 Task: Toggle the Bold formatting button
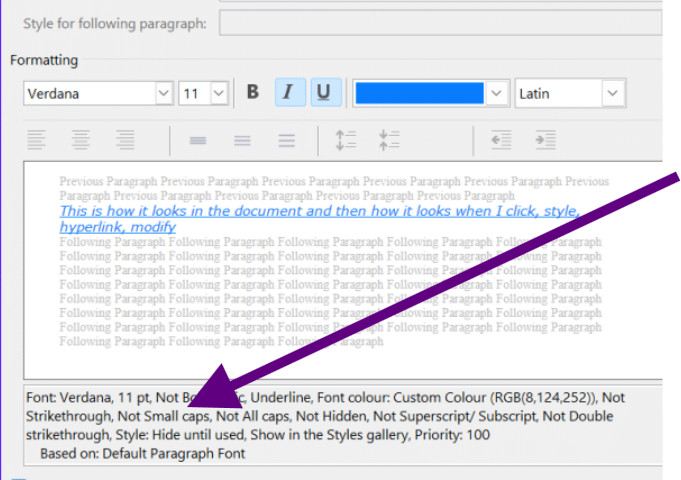pos(253,92)
